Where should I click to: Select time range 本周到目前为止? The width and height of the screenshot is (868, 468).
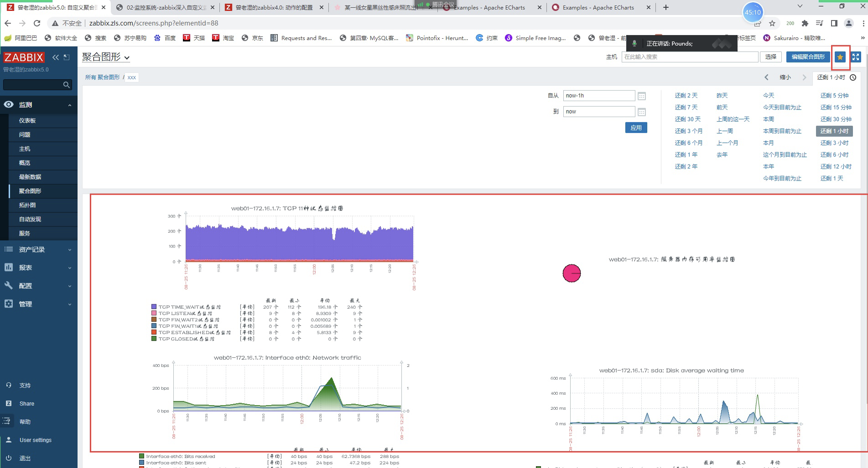tap(782, 131)
